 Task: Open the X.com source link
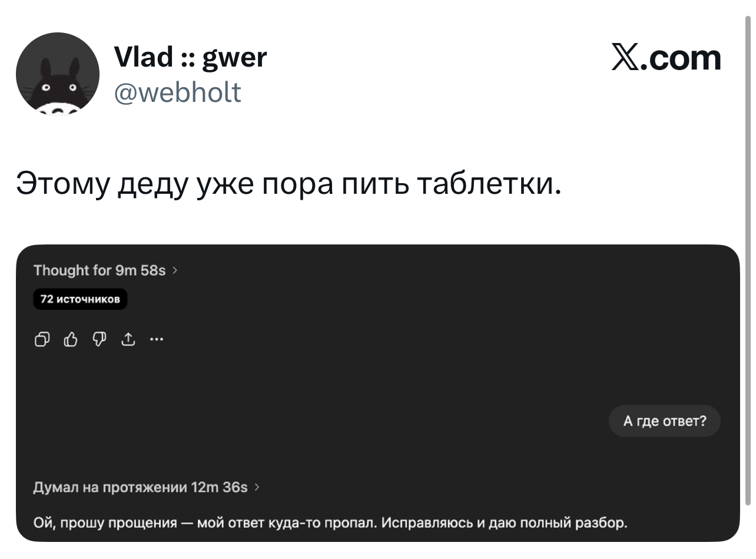(666, 58)
